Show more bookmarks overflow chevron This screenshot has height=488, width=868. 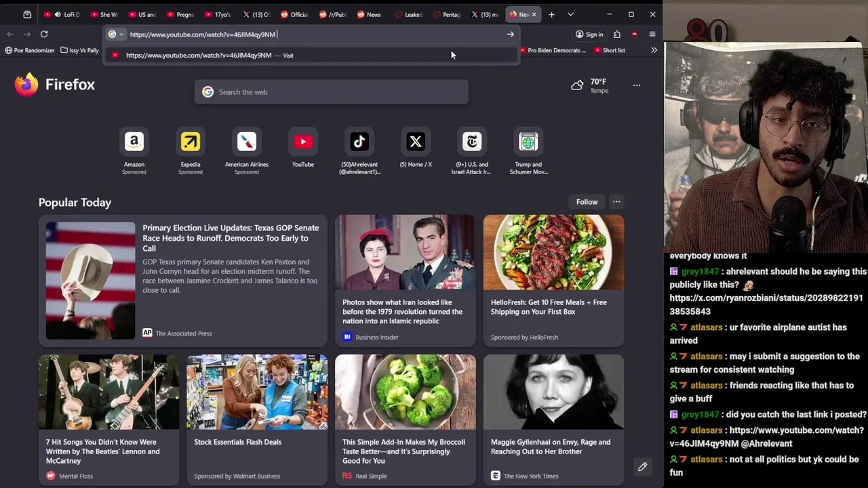coord(654,50)
